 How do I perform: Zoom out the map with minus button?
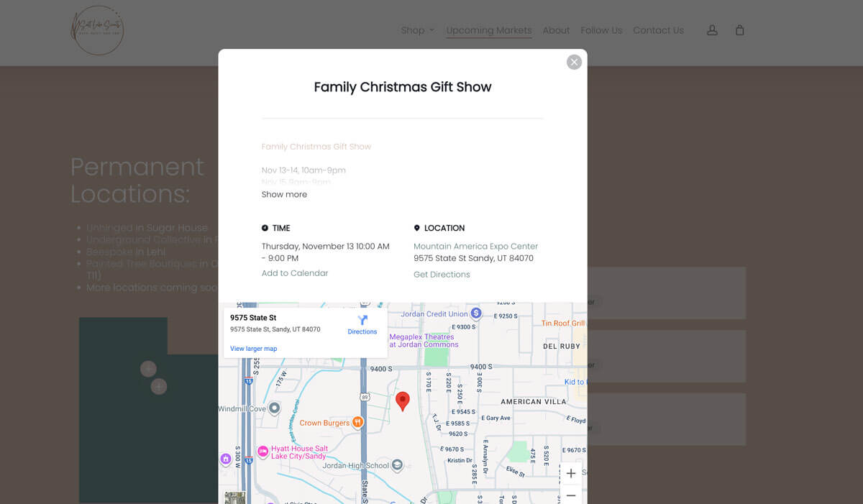pyautogui.click(x=571, y=495)
